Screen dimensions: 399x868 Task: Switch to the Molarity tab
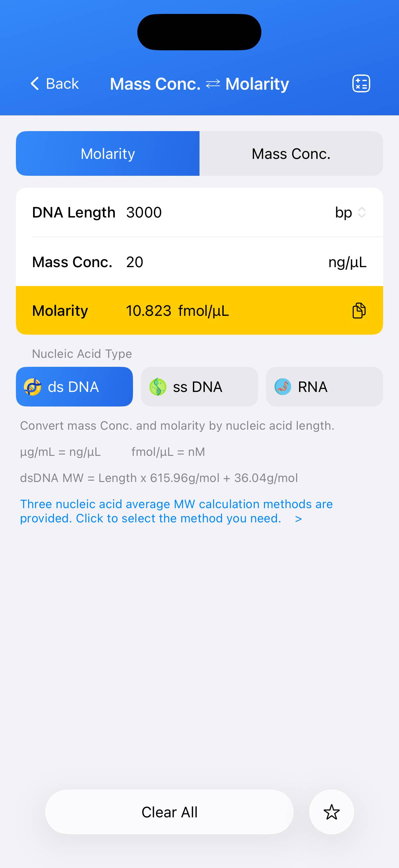[x=108, y=154]
